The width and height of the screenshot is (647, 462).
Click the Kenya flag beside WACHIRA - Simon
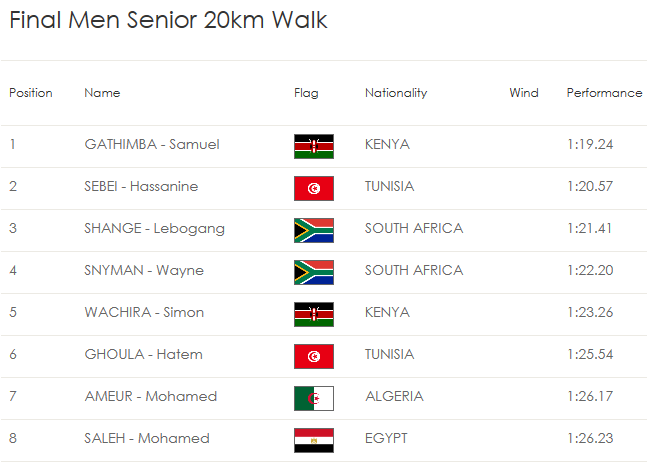coord(314,314)
